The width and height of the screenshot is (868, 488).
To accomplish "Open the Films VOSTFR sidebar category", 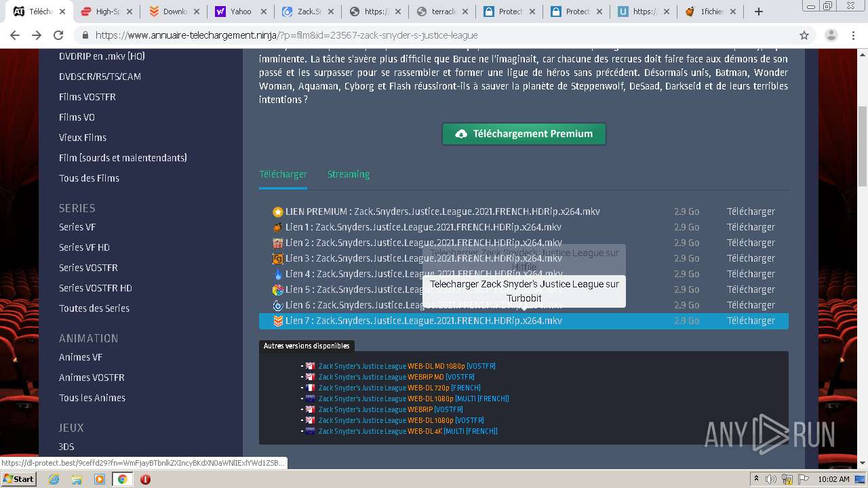I will coord(87,97).
